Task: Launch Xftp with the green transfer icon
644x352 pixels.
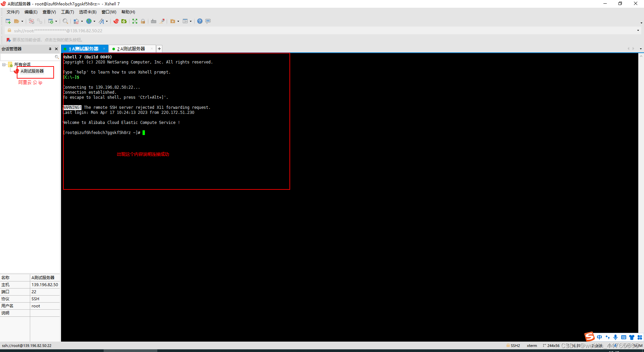Action: click(x=124, y=21)
